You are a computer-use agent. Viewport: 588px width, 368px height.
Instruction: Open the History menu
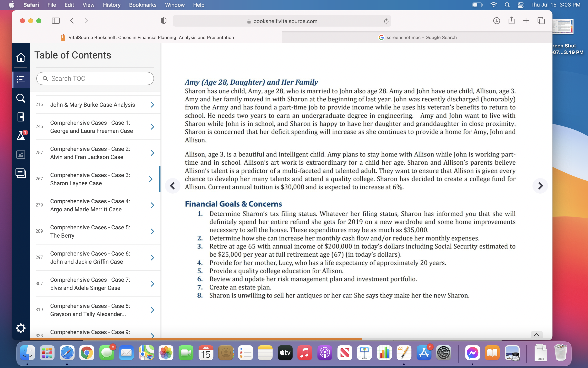point(111,5)
